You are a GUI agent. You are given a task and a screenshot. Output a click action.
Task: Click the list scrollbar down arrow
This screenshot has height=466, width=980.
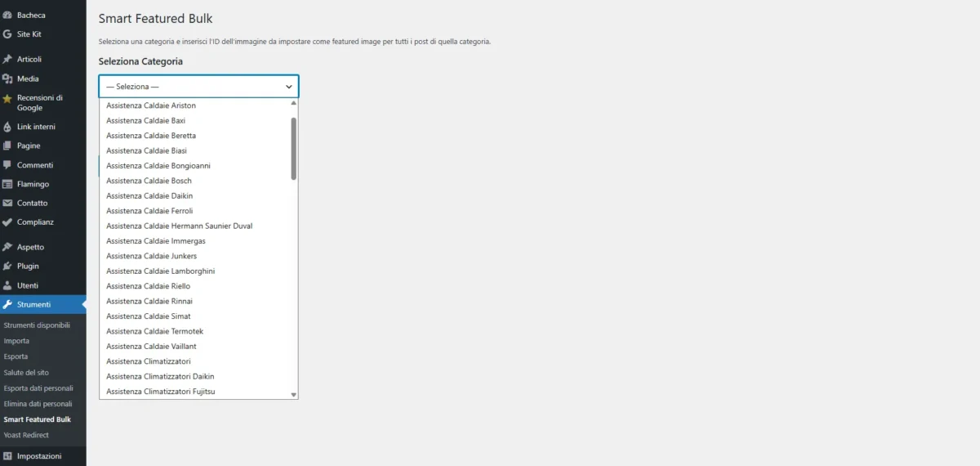tap(294, 395)
